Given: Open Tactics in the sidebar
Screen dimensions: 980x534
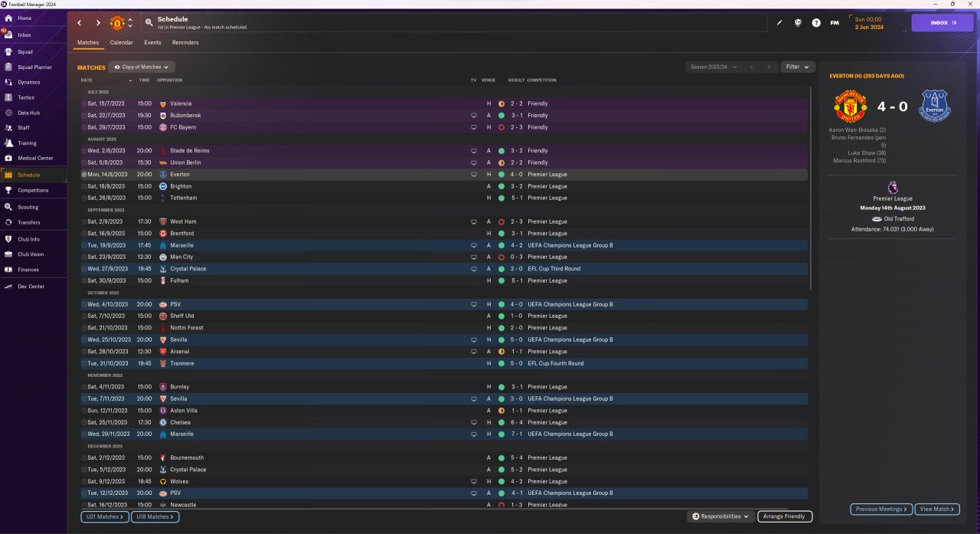Looking at the screenshot, I should click(x=34, y=97).
